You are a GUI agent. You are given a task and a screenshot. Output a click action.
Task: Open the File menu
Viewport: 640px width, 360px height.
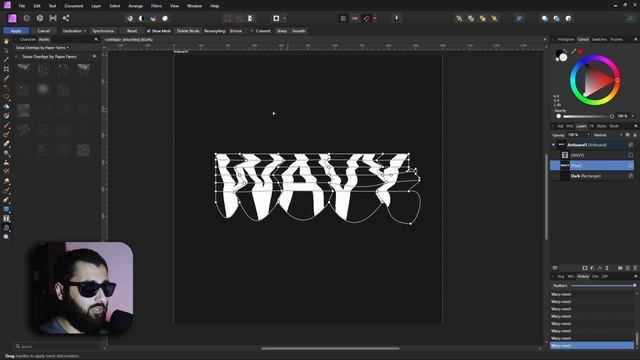pyautogui.click(x=22, y=6)
